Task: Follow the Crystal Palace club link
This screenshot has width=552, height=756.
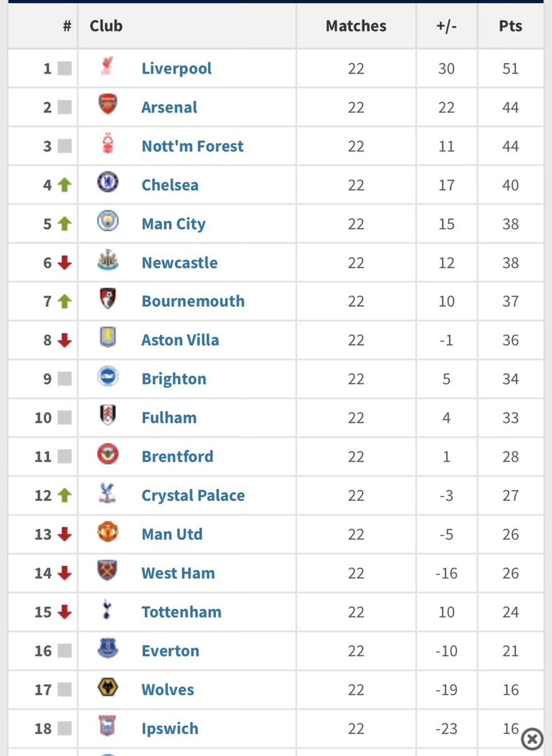Action: [193, 495]
